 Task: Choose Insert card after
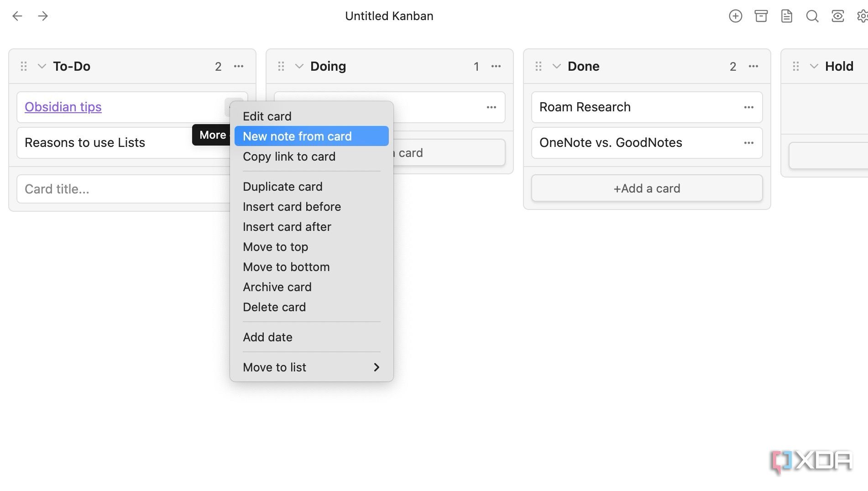(312, 227)
